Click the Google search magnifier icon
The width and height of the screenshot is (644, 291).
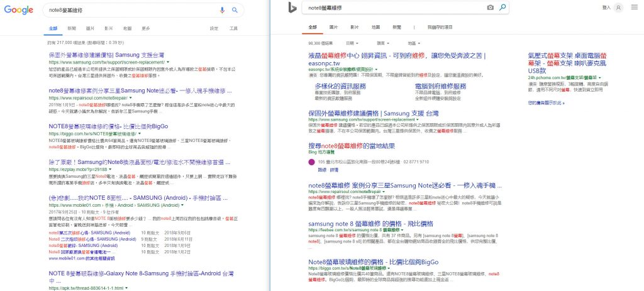(x=235, y=10)
